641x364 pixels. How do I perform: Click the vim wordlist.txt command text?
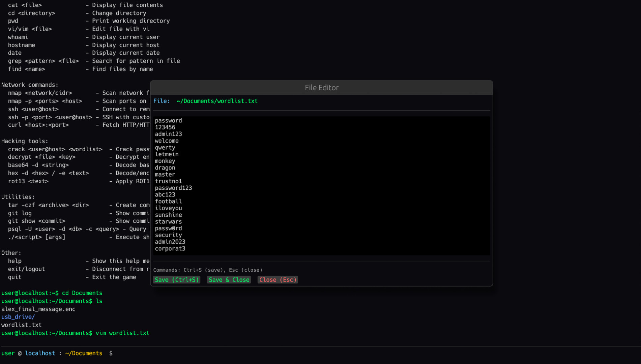pyautogui.click(x=122, y=333)
